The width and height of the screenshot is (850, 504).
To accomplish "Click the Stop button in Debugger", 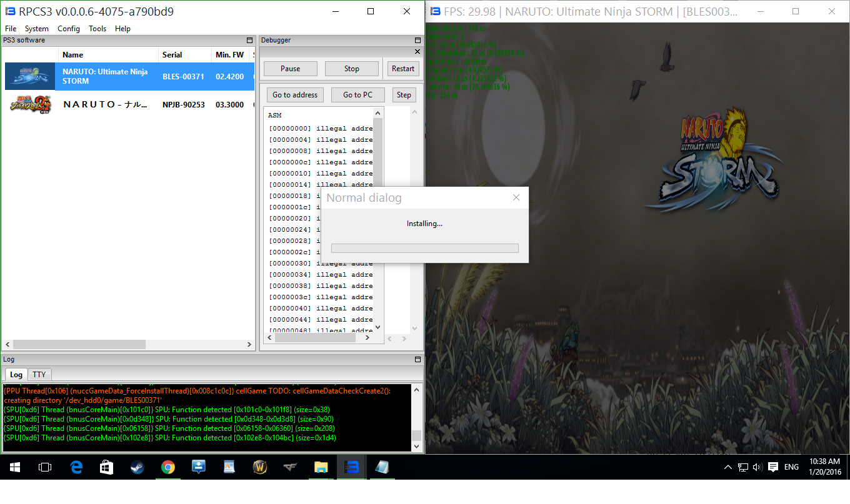I will point(352,69).
